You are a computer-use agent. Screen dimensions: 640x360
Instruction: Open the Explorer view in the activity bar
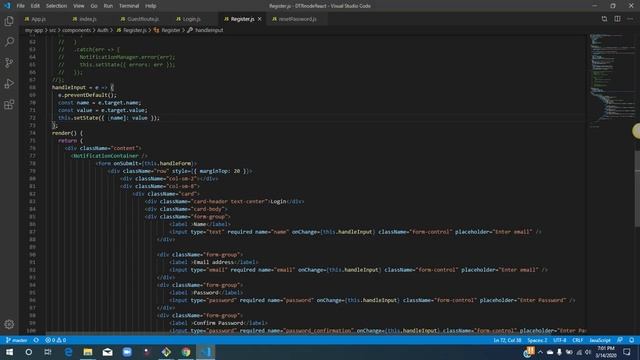(x=9, y=21)
